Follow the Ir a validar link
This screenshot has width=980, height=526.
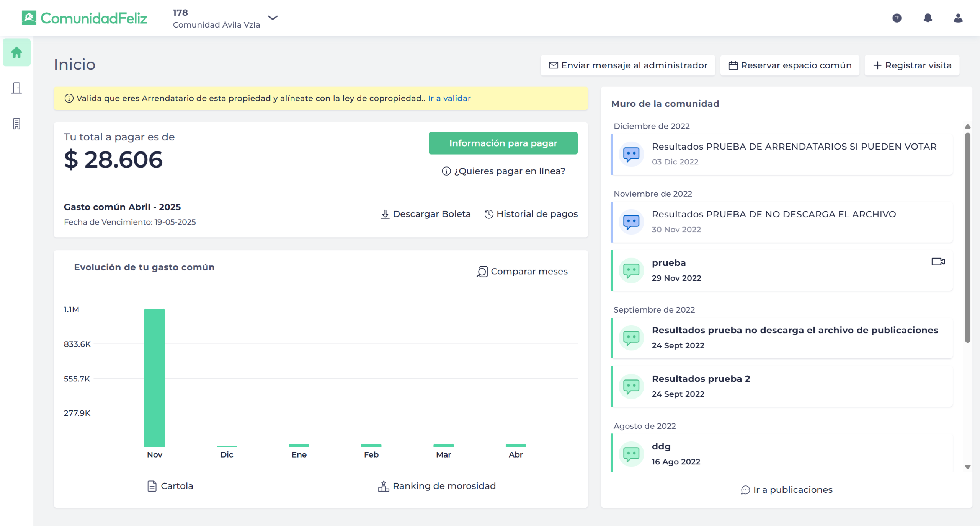tap(449, 98)
